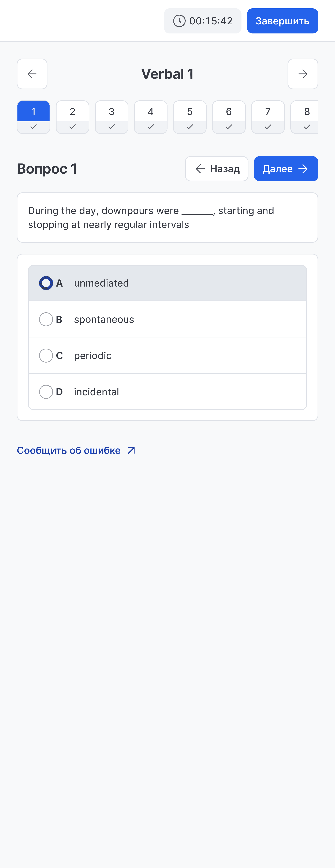Click the Назад button
The image size is (335, 868).
[x=217, y=169]
